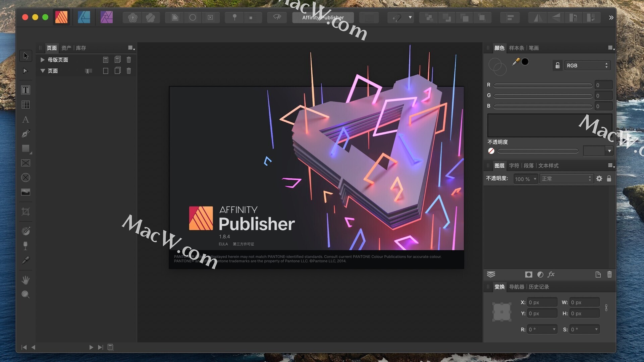Open the layer blend options gear
Screen dimensions: 644x362
pyautogui.click(x=599, y=179)
